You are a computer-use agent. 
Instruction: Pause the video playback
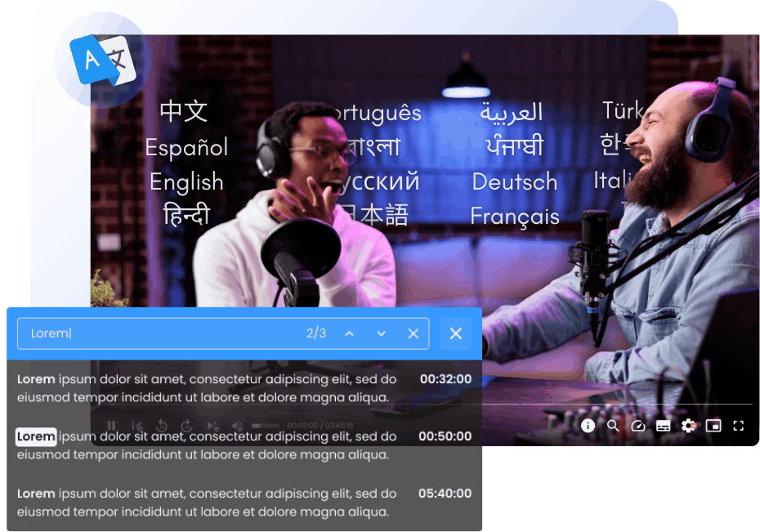112,426
